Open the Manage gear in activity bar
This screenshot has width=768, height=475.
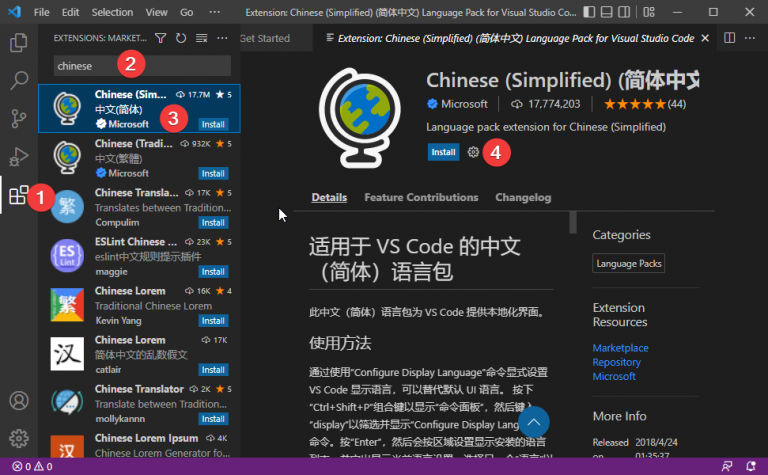[x=19, y=438]
